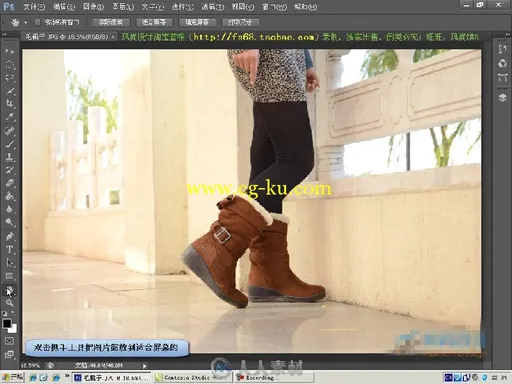
Task: Open the Character panel icon
Action: [503, 78]
